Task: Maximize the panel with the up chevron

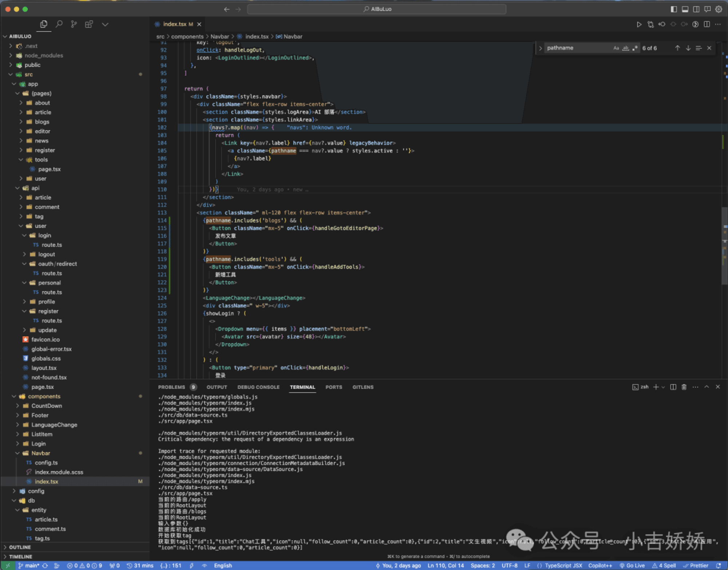Action: click(707, 387)
